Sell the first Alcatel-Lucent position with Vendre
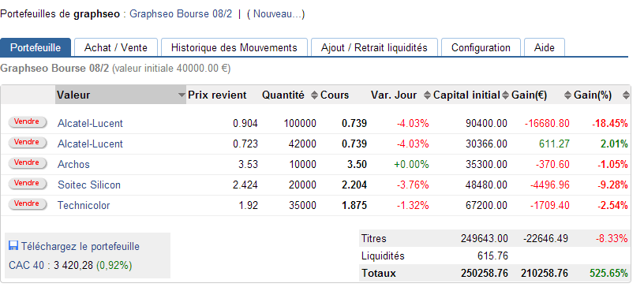The width and height of the screenshot is (644, 291). pyautogui.click(x=27, y=122)
